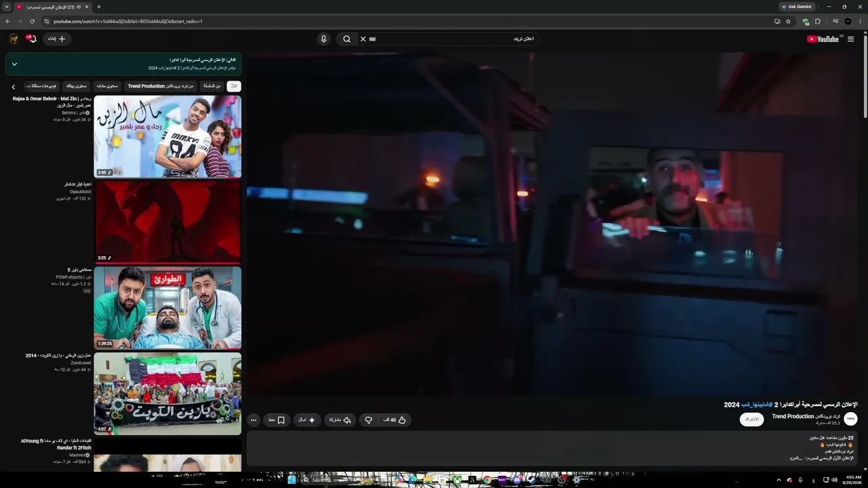Open the red dragon video thumbnail
This screenshot has width=868, height=488.
pyautogui.click(x=167, y=222)
